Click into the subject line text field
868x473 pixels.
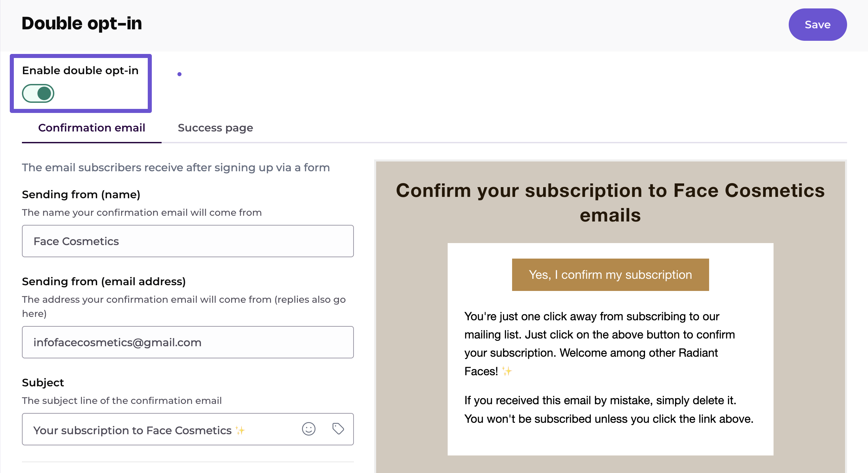tap(162, 429)
